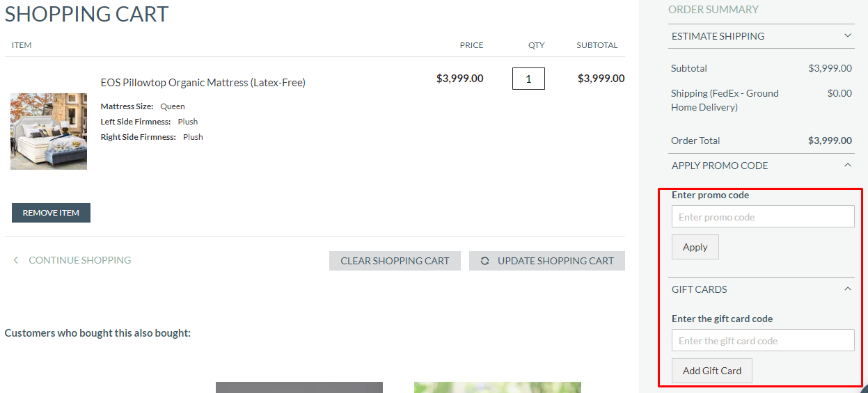Click the refresh icon in Update Shopping Cart

[484, 261]
